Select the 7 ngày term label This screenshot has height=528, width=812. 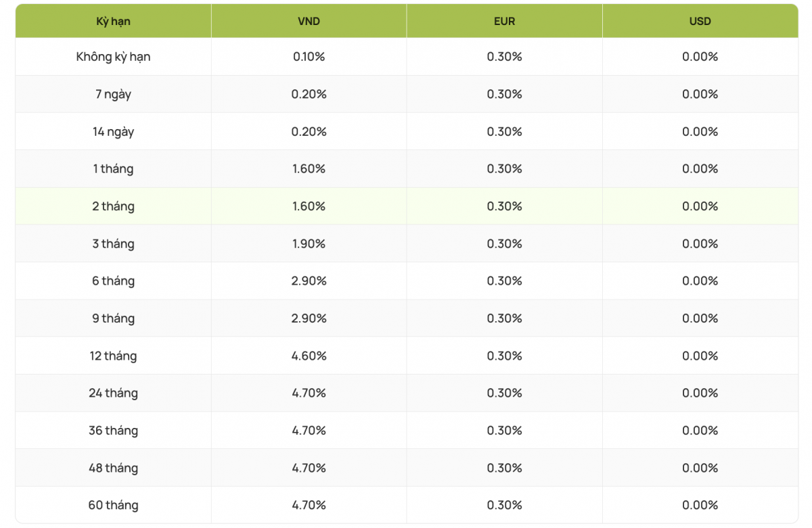click(113, 94)
